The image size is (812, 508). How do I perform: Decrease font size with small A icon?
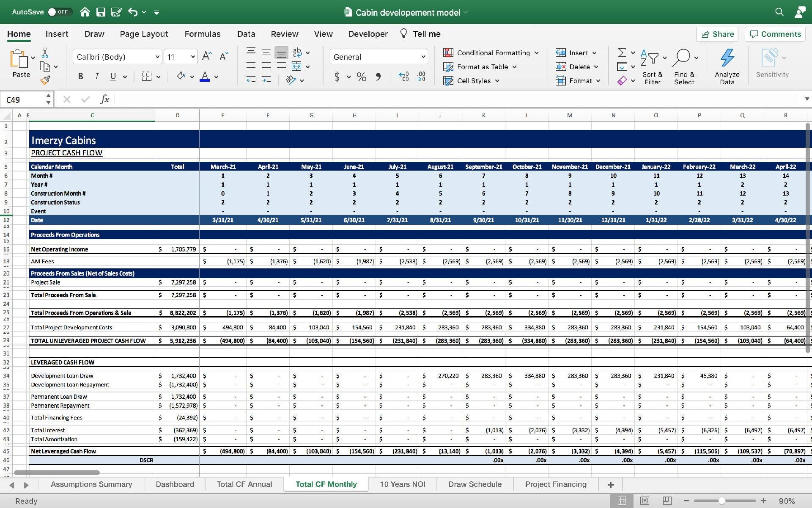click(224, 56)
